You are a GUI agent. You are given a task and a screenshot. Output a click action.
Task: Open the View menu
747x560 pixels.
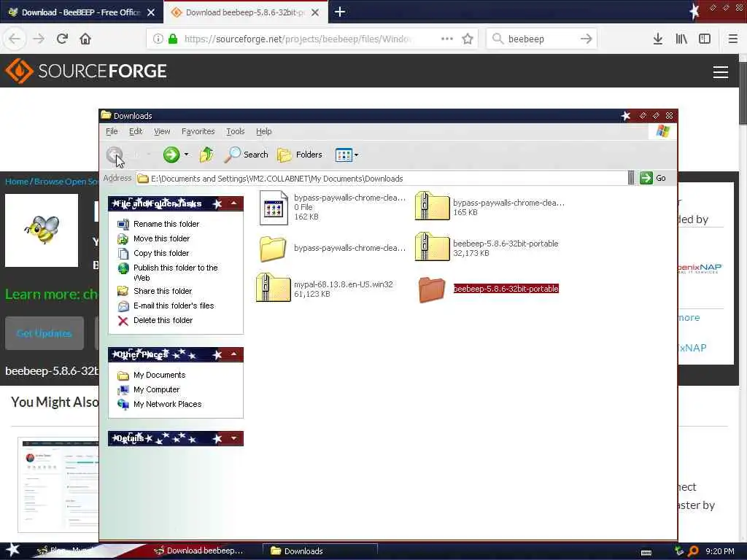(162, 131)
